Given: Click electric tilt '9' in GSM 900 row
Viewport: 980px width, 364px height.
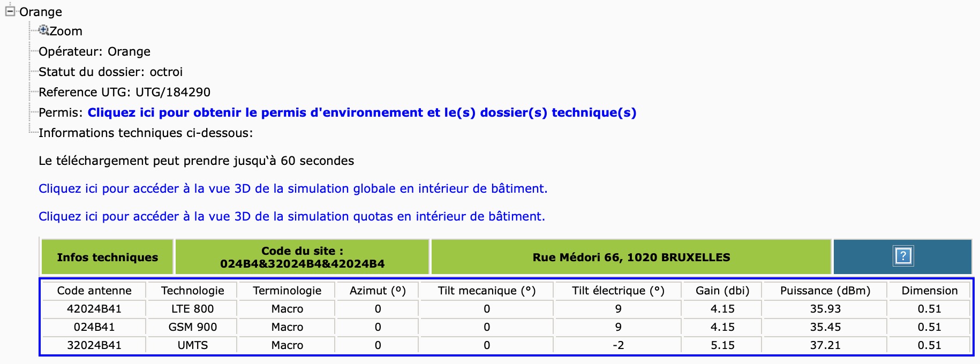Looking at the screenshot, I should click(618, 327).
